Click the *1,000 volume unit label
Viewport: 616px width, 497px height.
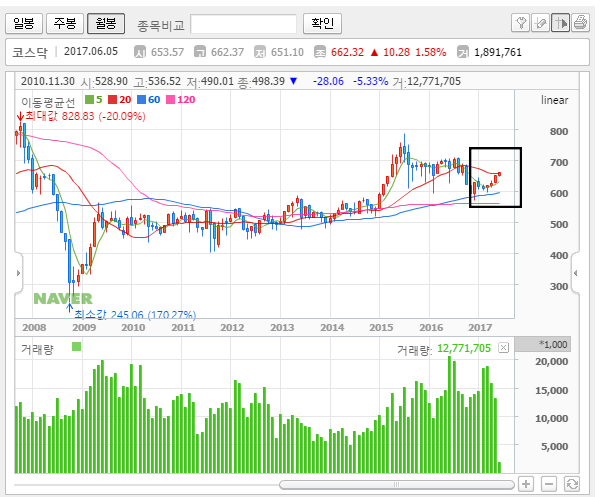point(553,345)
